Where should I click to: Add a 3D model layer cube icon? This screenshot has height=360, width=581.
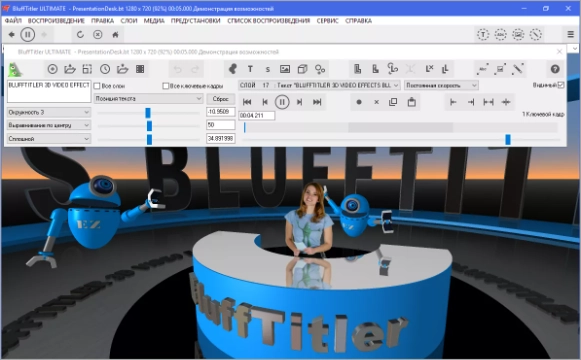(x=302, y=69)
